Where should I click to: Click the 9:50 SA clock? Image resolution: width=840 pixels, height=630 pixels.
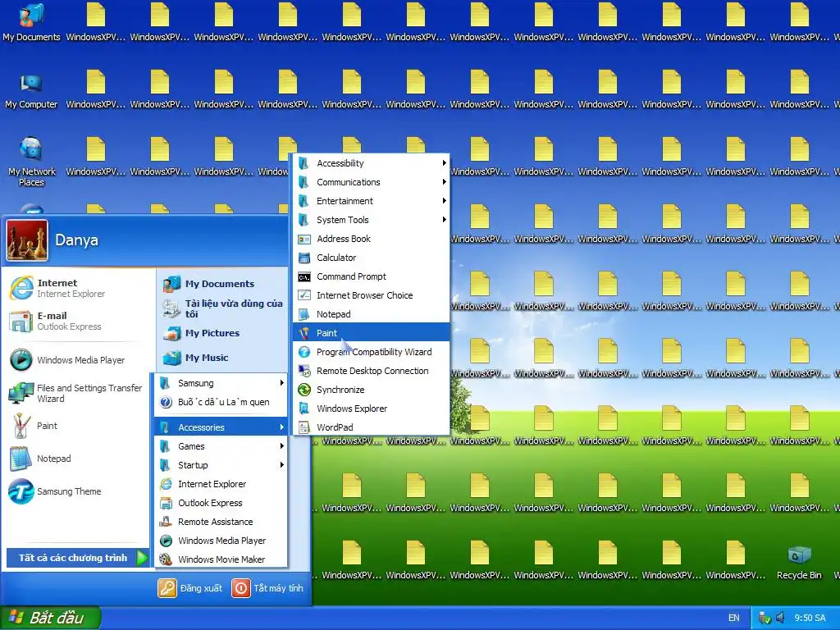click(x=810, y=618)
